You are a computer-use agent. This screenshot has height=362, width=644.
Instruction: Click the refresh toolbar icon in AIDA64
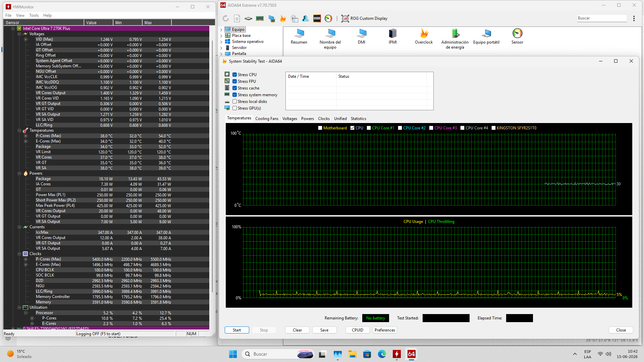226,18
